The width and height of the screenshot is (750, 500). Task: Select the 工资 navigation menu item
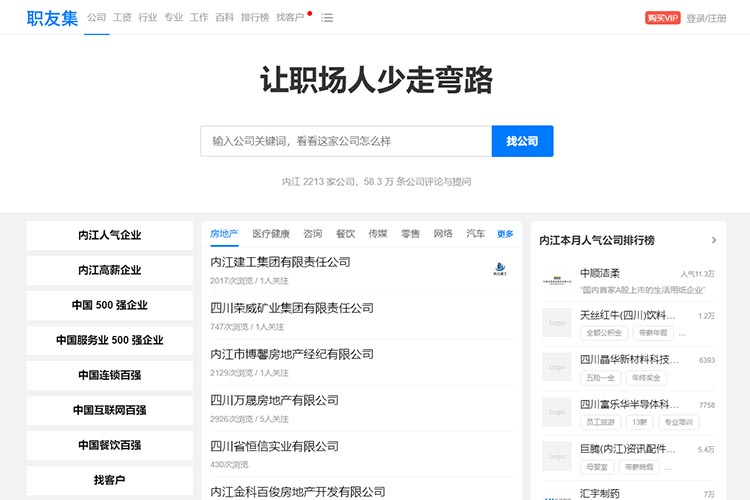(122, 18)
